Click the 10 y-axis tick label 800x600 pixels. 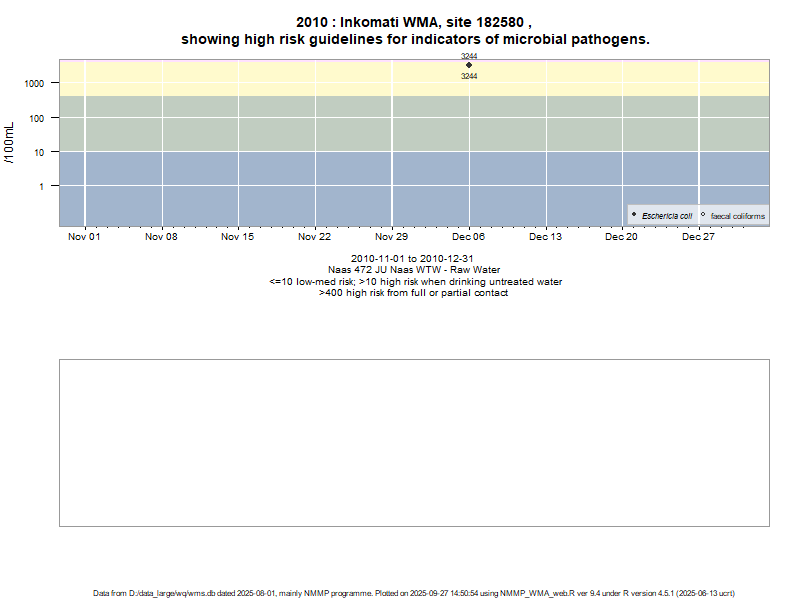pos(42,152)
